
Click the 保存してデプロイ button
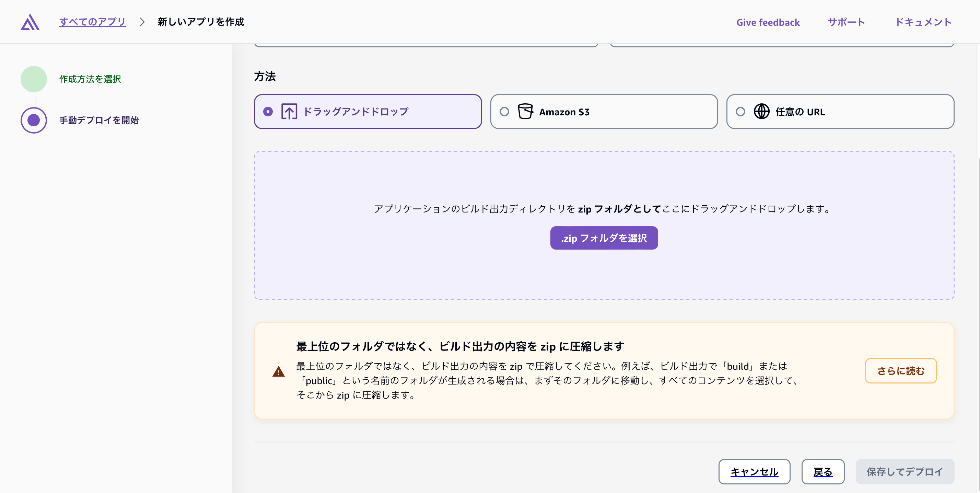click(905, 472)
